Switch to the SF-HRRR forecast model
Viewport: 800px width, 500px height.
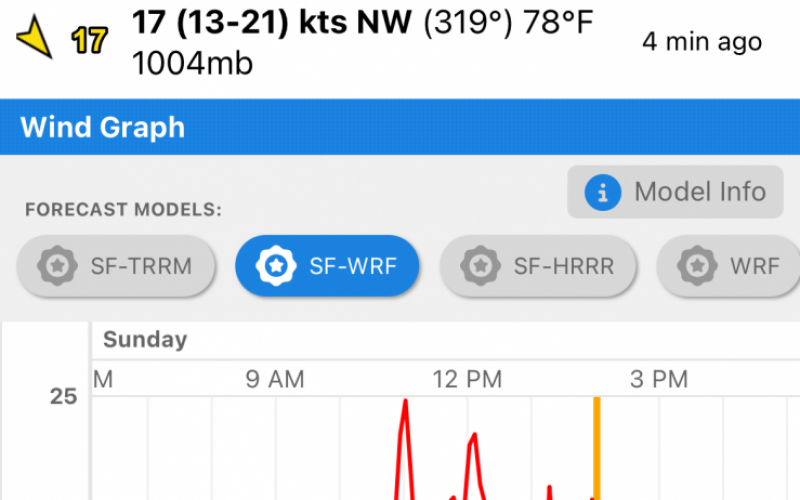(x=538, y=266)
